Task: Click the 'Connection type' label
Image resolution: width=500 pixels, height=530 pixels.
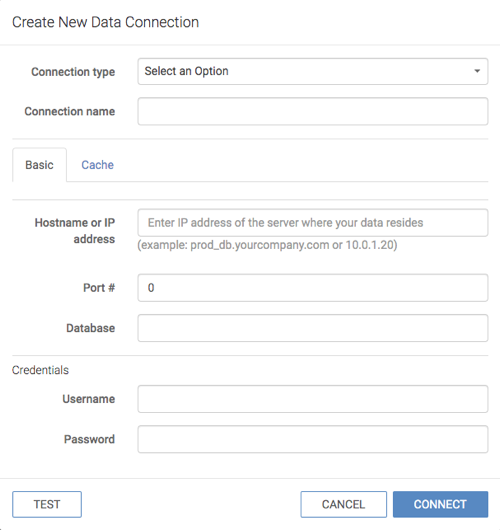Action: point(73,72)
